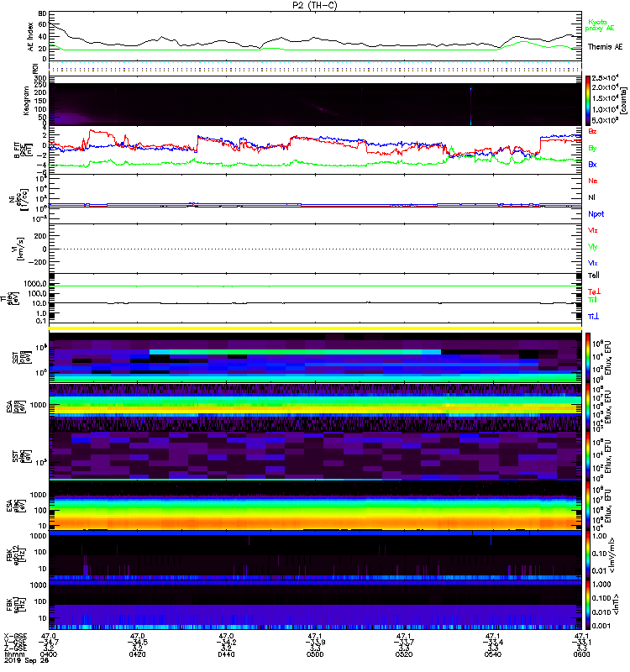The image size is (630, 672).
Task: Select the green "By" legend label
Action: click(592, 149)
